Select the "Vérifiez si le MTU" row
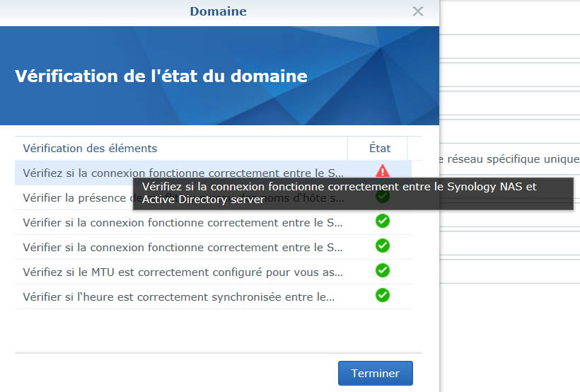Screen dimensions: 580x392 click(182, 272)
